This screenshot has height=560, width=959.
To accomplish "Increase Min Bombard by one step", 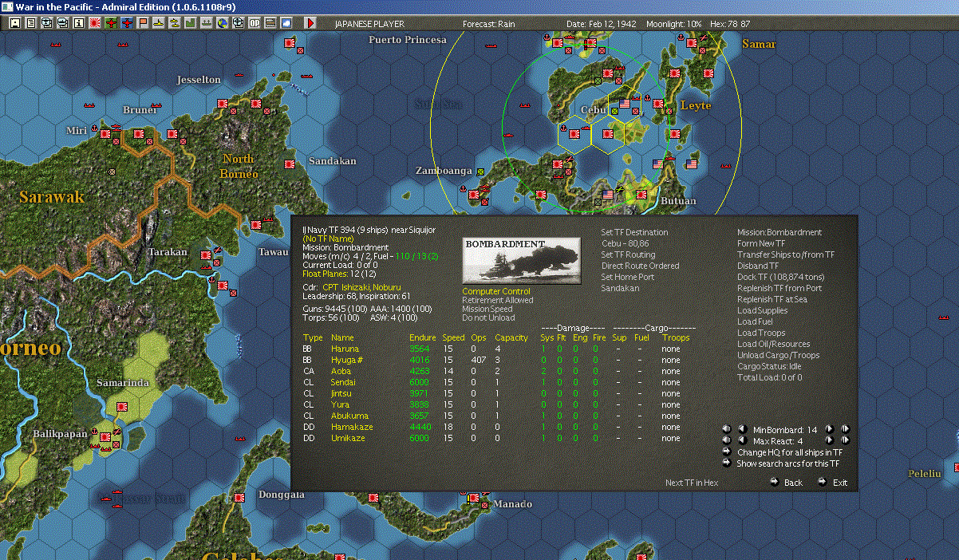I will (x=830, y=429).
